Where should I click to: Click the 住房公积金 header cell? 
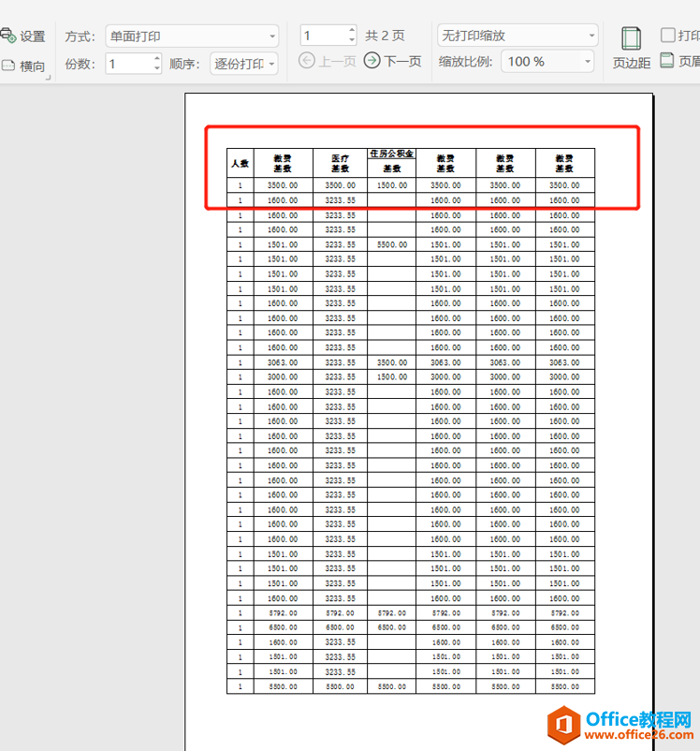click(x=392, y=154)
